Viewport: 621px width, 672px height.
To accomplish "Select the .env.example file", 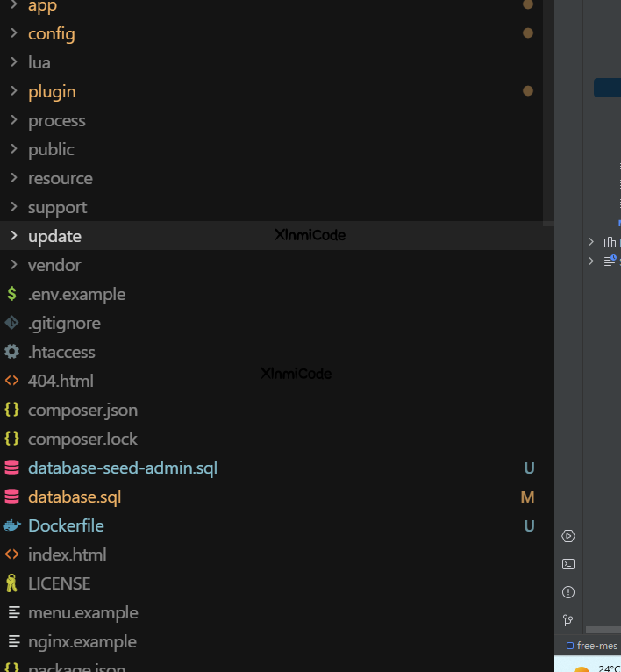I will (x=76, y=294).
